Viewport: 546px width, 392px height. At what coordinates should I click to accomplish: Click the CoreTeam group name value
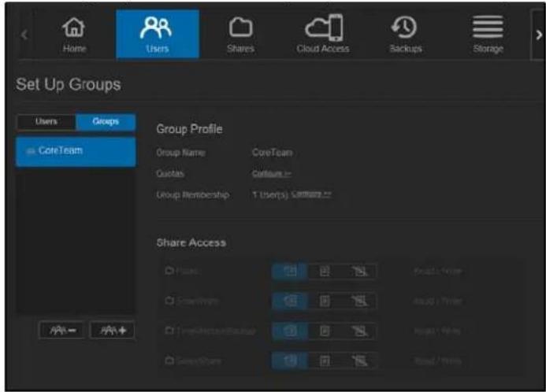(x=273, y=153)
